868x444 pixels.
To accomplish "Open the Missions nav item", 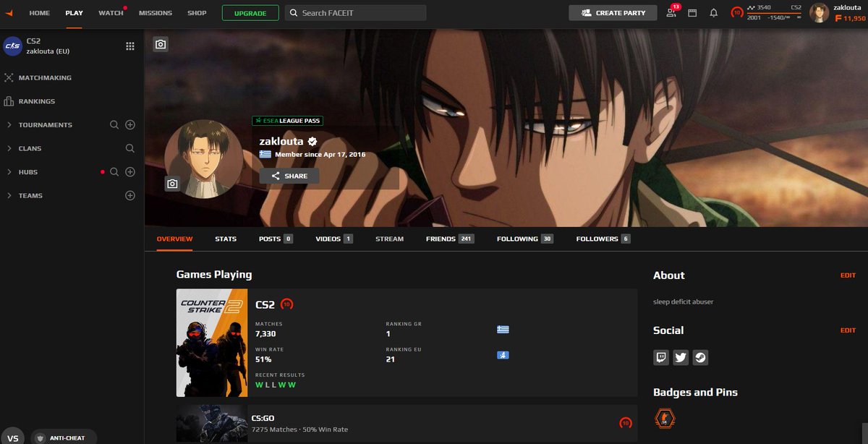I will point(156,13).
